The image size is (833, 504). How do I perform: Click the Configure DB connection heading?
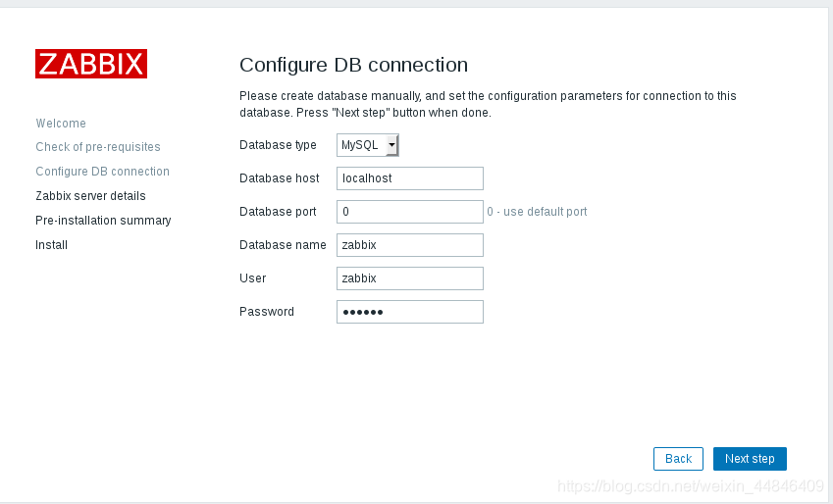(354, 65)
